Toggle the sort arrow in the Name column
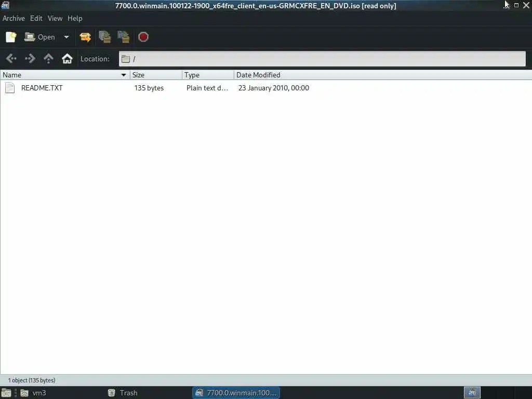Viewport: 532px width, 399px height. [124, 75]
